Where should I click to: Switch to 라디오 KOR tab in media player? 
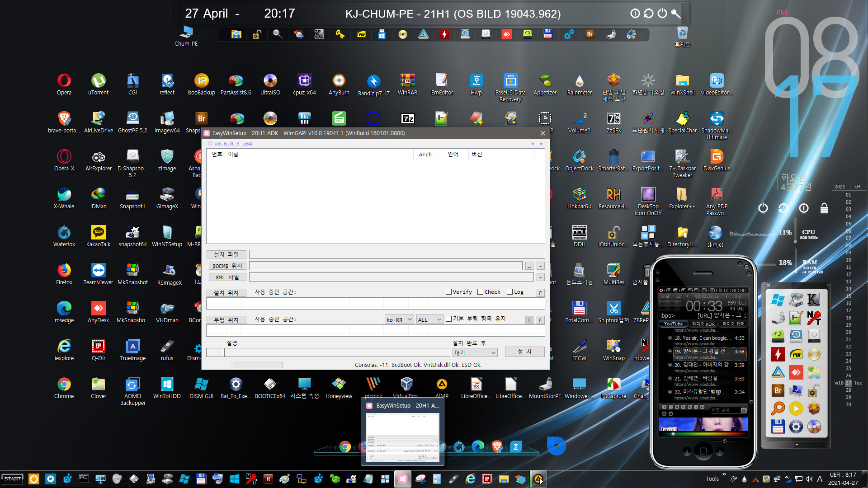[703, 324]
